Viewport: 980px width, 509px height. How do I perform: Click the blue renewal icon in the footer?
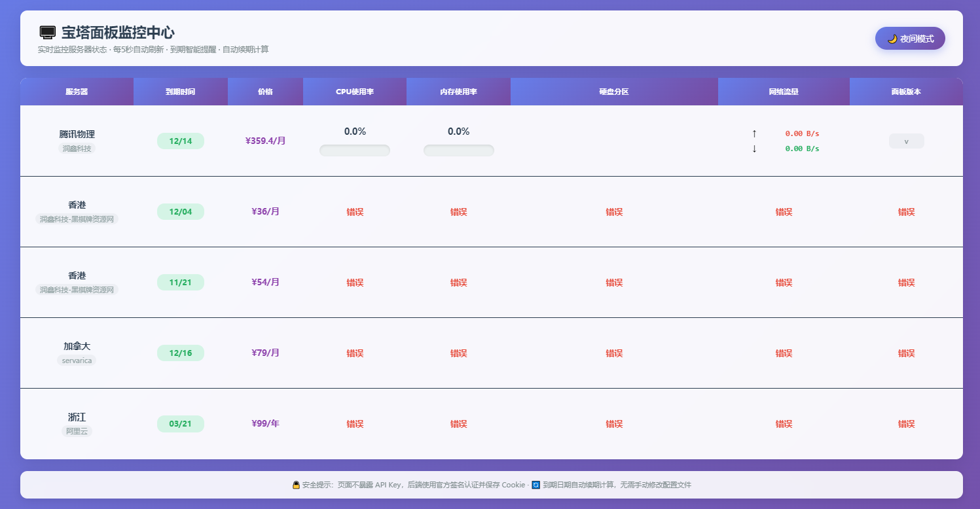535,485
